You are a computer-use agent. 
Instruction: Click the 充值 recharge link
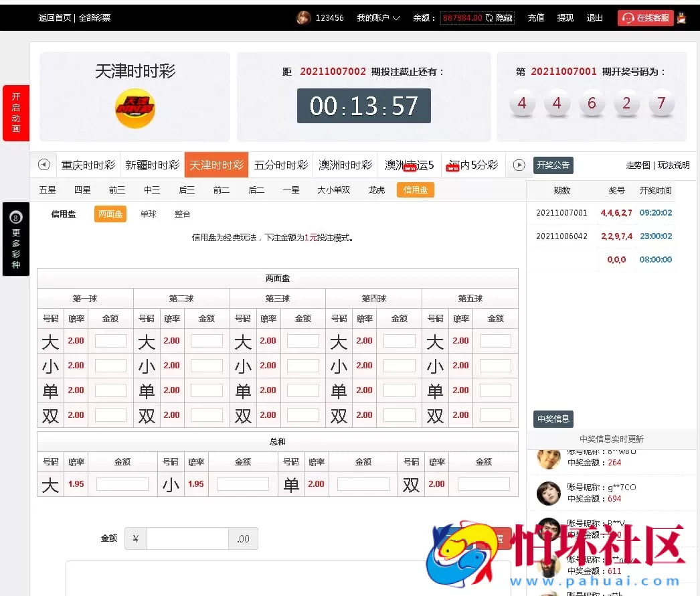tap(535, 18)
